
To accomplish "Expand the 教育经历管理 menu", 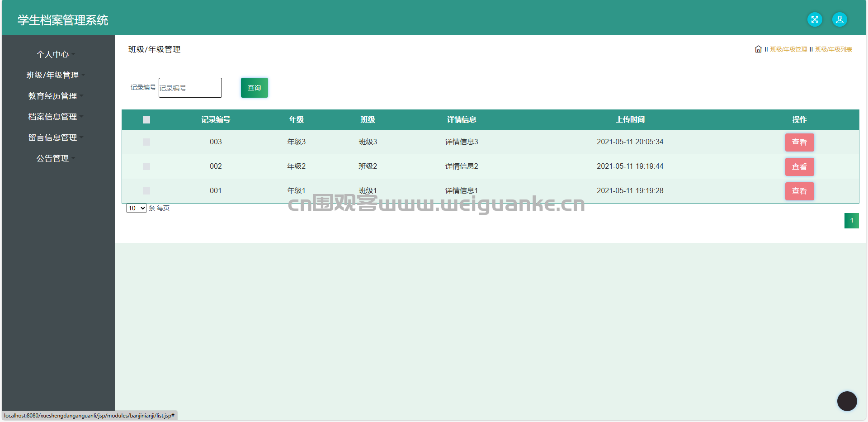I will 56,96.
